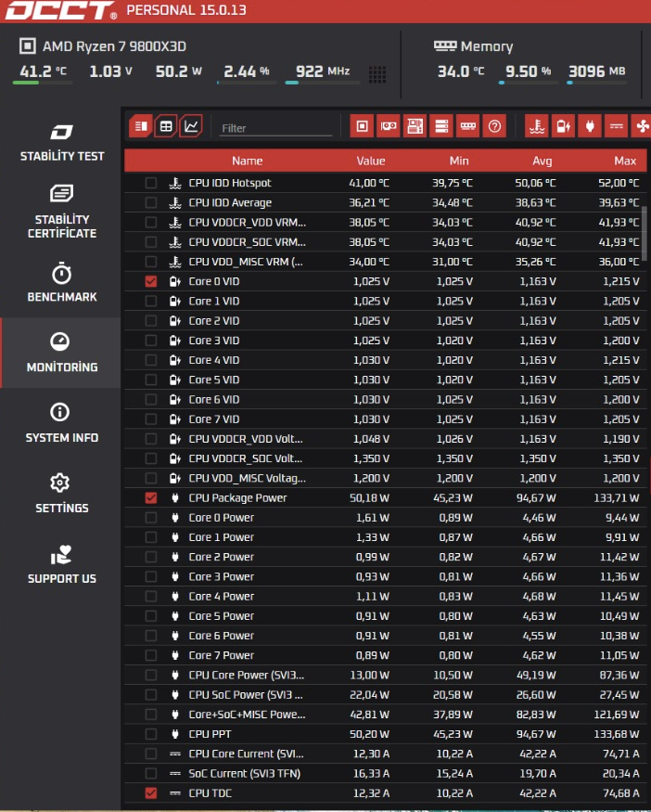The width and height of the screenshot is (651, 812).
Task: Sort by the Min column header
Action: coord(458,161)
